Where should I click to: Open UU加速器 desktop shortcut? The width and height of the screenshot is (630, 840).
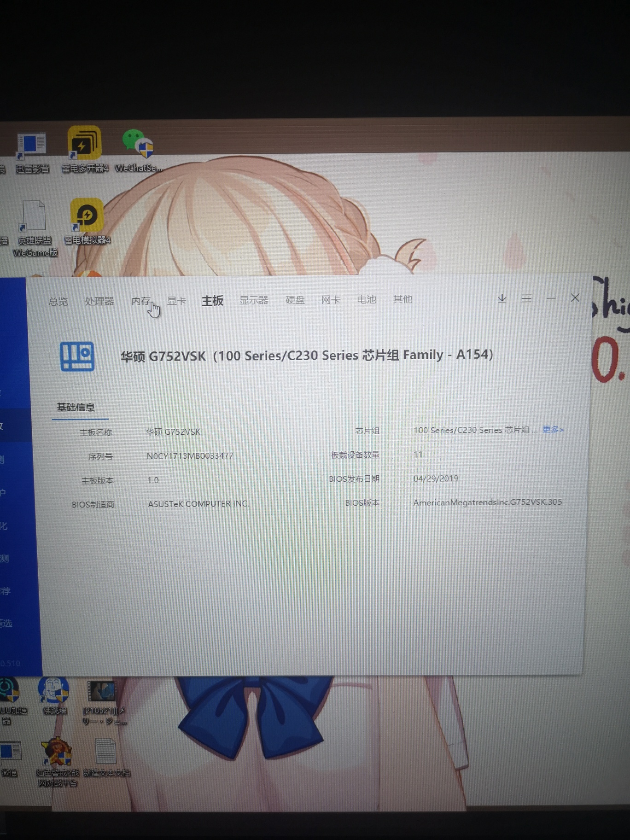coord(11,700)
